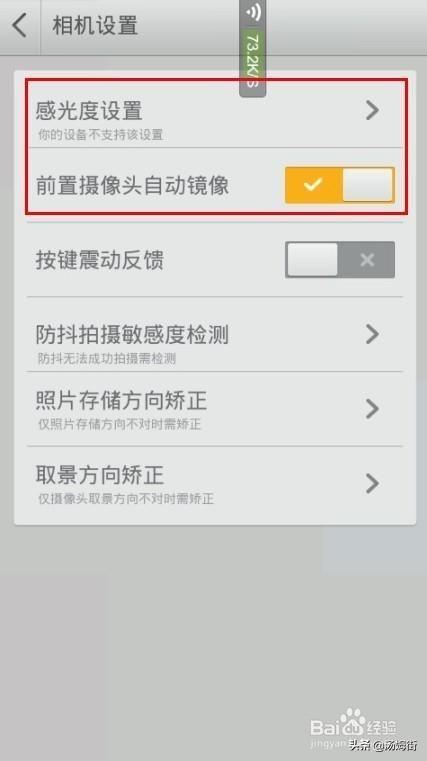
Task: Select the 防抖拍摄敏感度检测 menu entry
Action: tap(214, 335)
